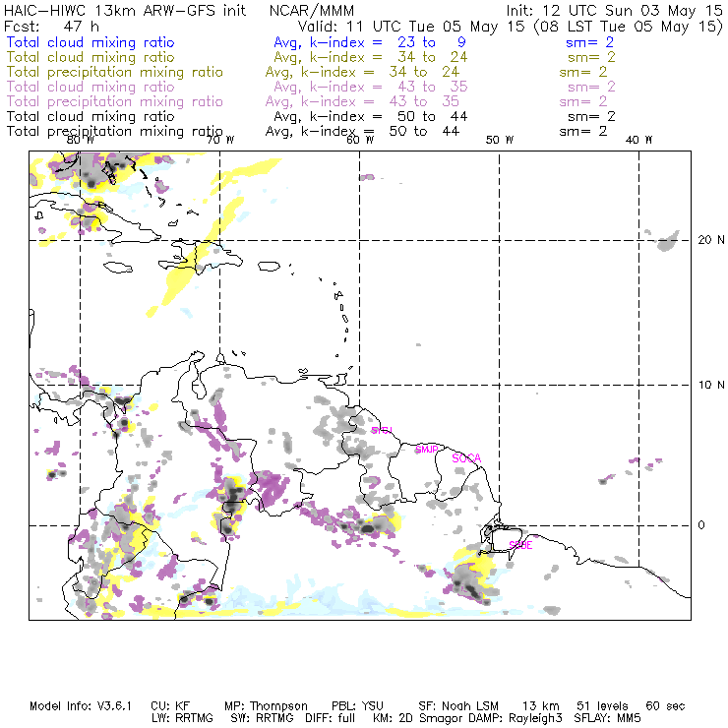Image resolution: width=728 pixels, height=728 pixels.
Task: Click the SMJP station marker
Action: coord(427,449)
